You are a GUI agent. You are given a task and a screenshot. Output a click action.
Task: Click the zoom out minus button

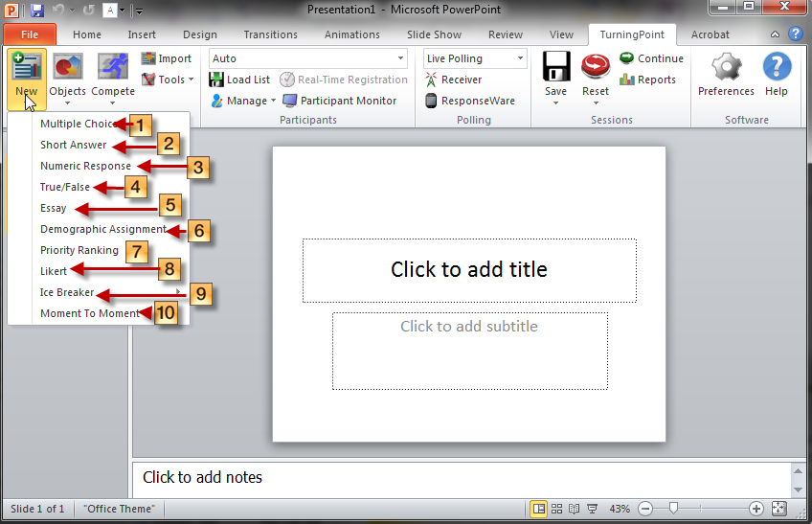pyautogui.click(x=645, y=509)
